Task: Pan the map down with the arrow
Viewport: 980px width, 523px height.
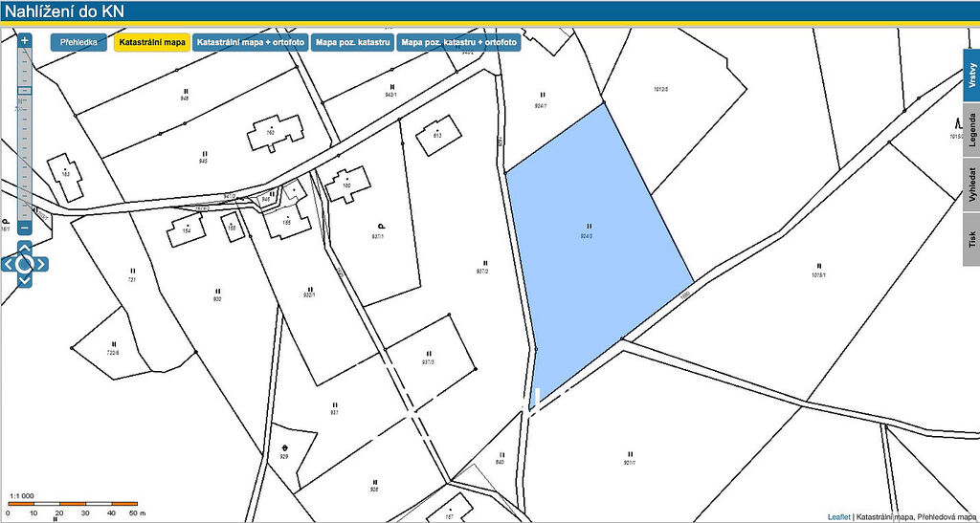Action: (25, 280)
